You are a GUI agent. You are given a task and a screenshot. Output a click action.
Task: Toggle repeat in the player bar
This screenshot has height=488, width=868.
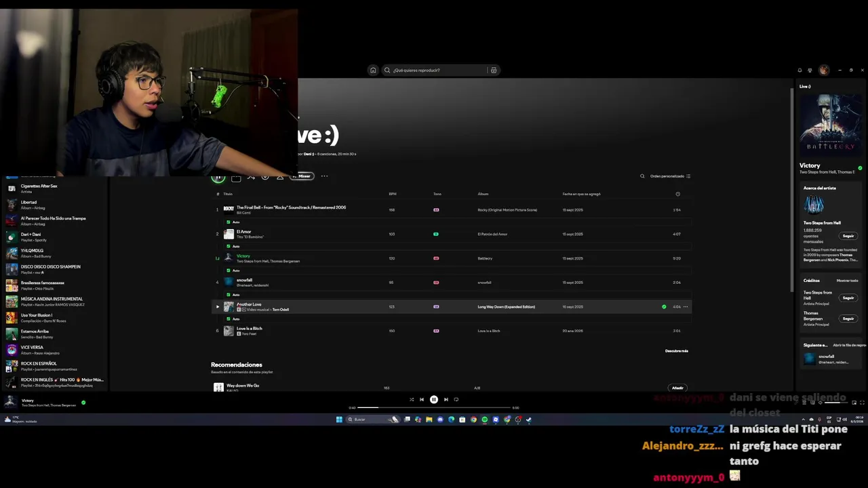[456, 400]
